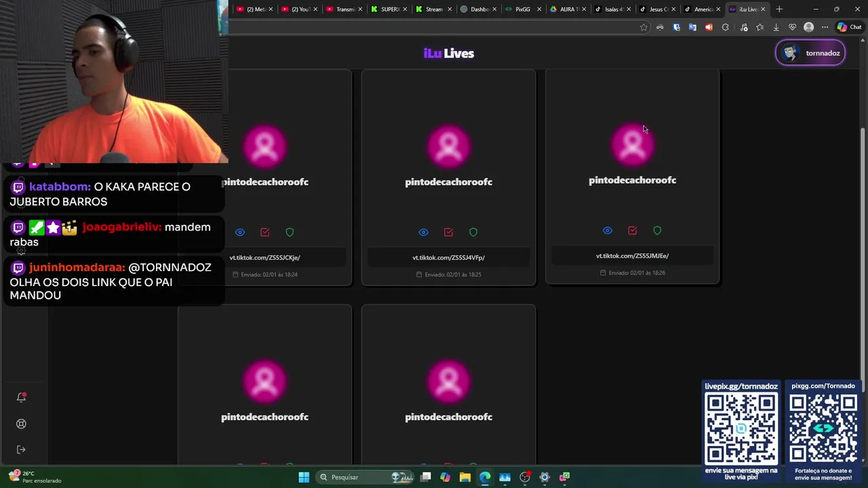Tick the red check square in the ZS5SJMJEe card

tap(633, 230)
